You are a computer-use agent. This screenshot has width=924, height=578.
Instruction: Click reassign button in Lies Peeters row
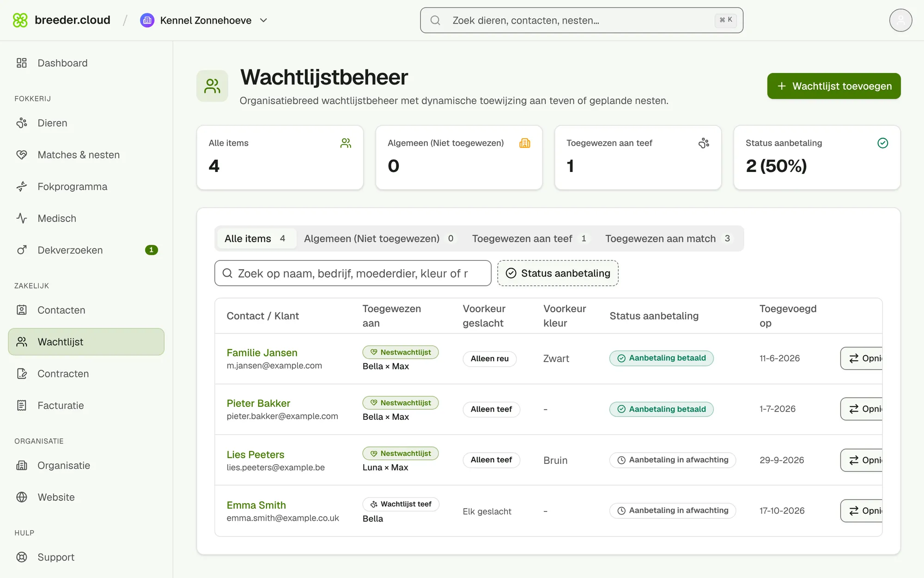tap(862, 460)
